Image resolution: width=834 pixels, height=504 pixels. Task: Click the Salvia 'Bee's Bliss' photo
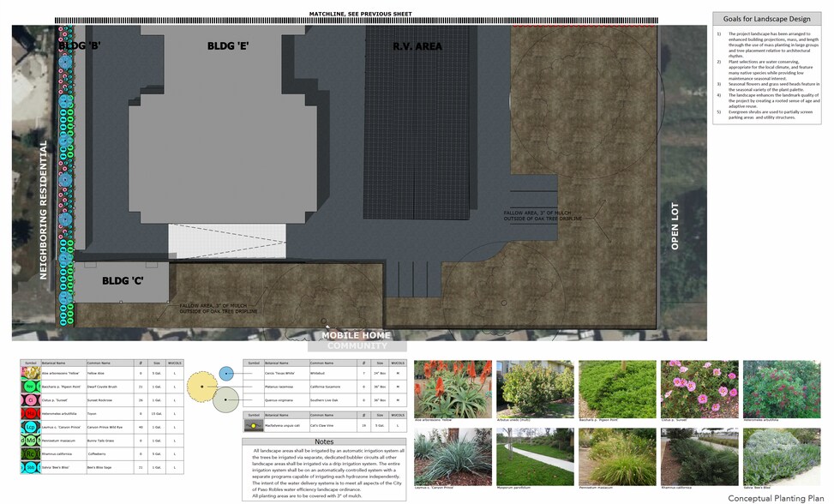click(783, 457)
